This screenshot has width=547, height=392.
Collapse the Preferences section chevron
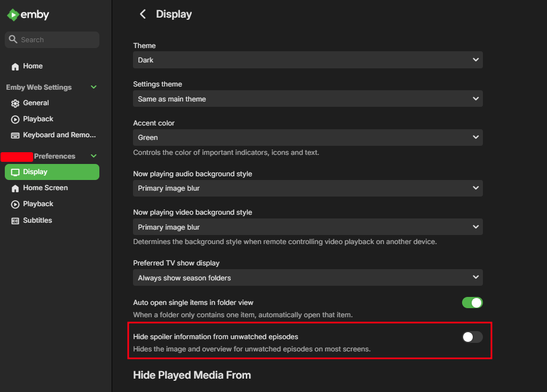click(94, 156)
